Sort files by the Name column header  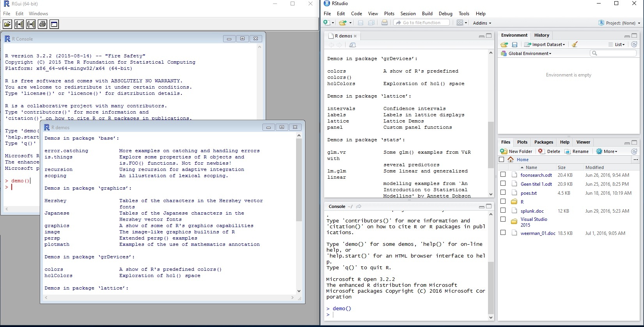click(531, 167)
